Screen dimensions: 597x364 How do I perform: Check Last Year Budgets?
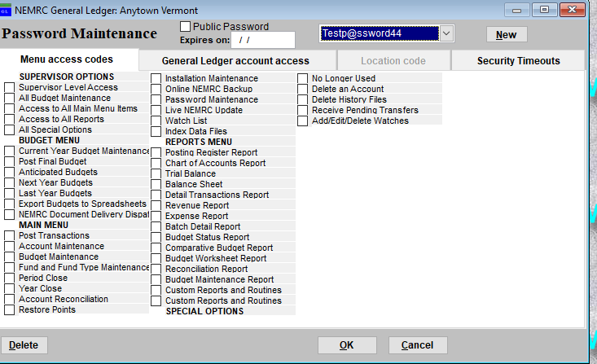tap(10, 194)
